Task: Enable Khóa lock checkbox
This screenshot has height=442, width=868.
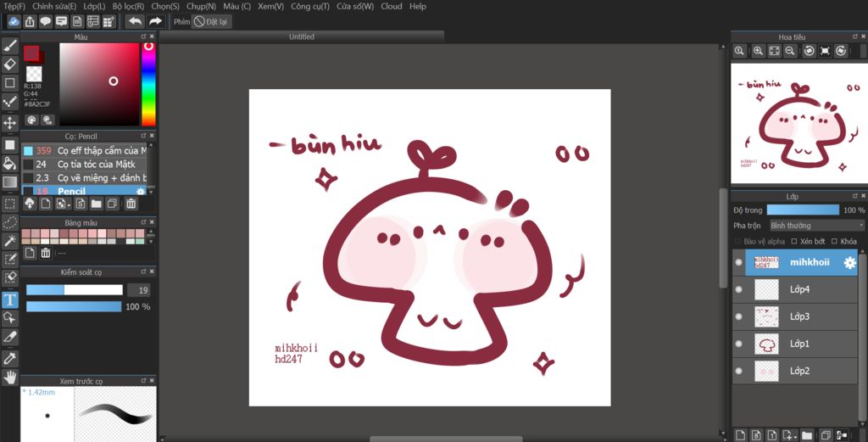Action: click(x=834, y=242)
